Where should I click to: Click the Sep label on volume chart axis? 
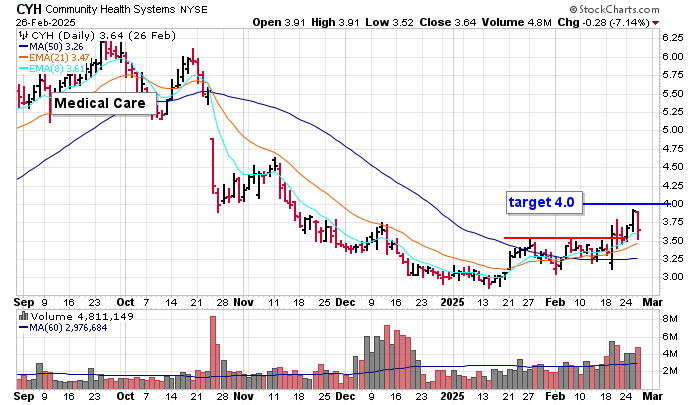tap(24, 396)
